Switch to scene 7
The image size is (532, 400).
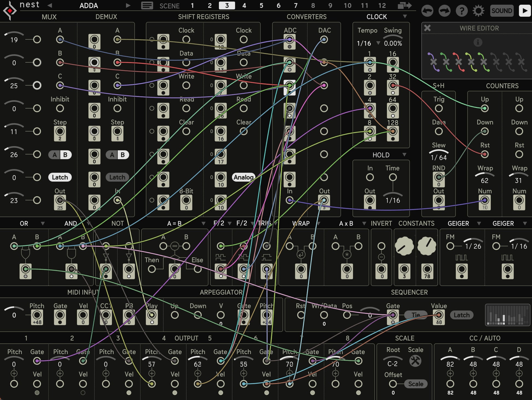(296, 5)
